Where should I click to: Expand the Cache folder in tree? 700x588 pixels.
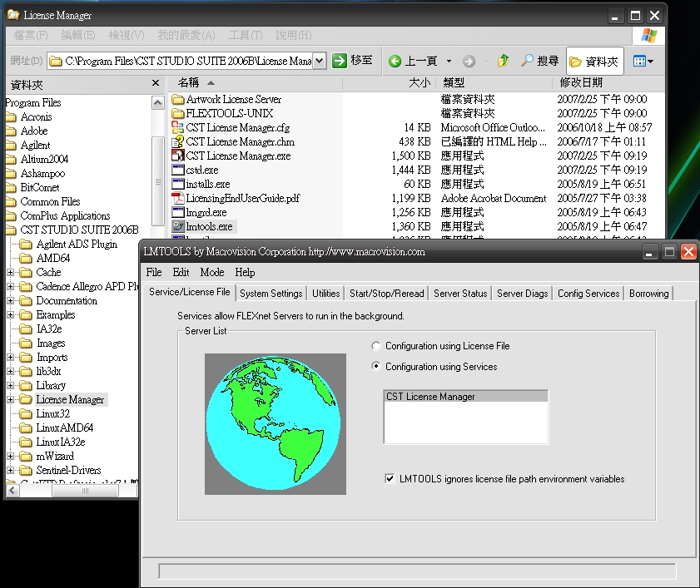[10, 272]
